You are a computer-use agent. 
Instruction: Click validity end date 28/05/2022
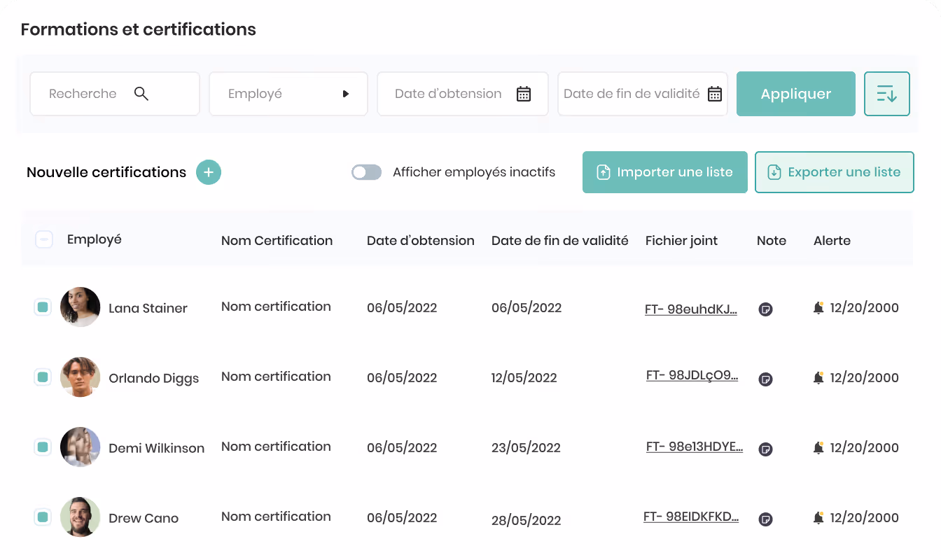point(527,521)
